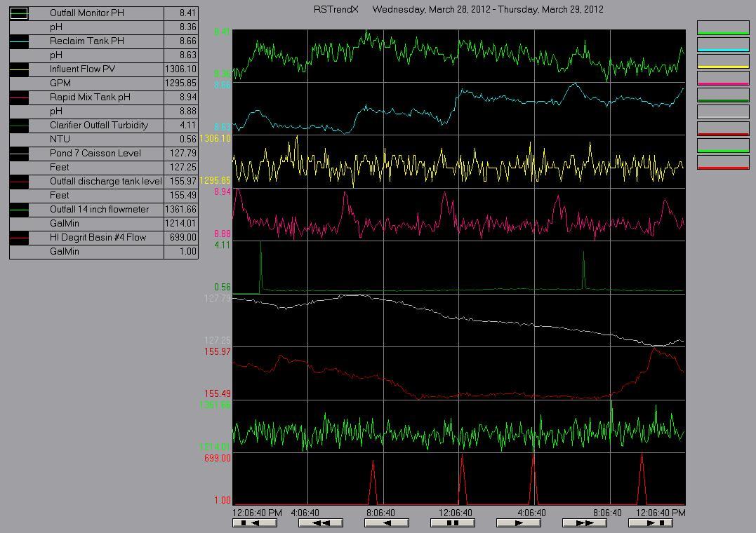756x533 pixels.
Task: Select the Rapid Mix Tank pH row label
Action: 90,97
